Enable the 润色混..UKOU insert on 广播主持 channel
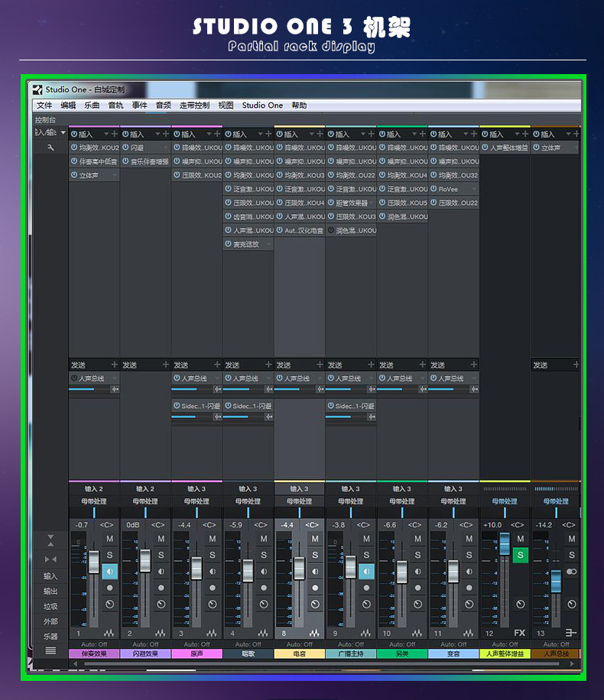The image size is (604, 700). coord(331,230)
